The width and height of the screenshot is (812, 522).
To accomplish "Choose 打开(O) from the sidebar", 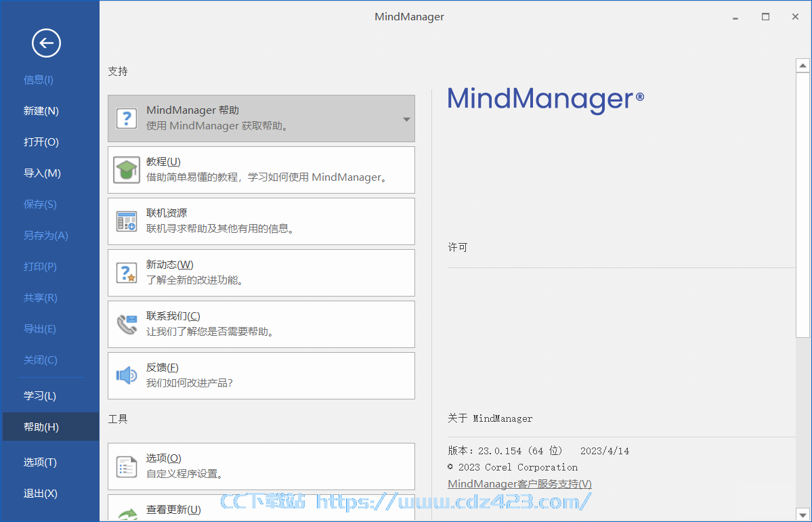I will point(41,142).
